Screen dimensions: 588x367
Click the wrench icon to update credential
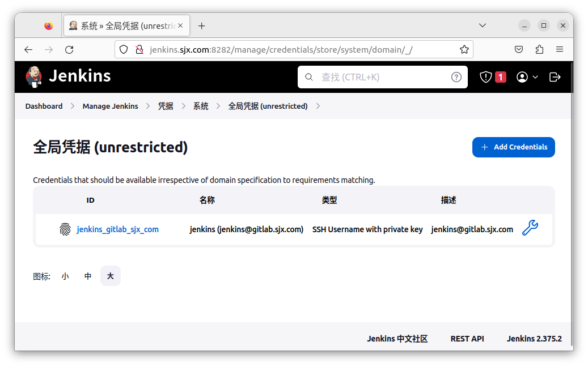[530, 228]
